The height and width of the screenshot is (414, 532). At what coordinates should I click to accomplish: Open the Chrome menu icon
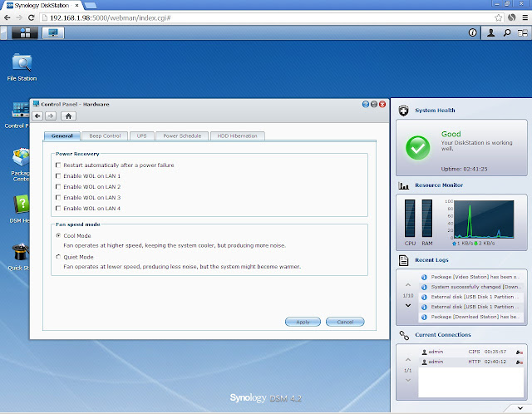click(x=525, y=17)
